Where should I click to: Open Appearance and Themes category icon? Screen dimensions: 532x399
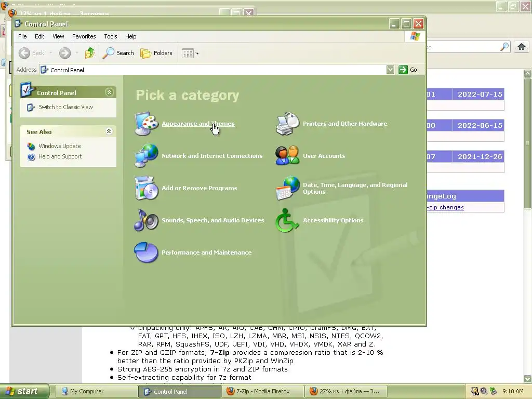tap(146, 124)
